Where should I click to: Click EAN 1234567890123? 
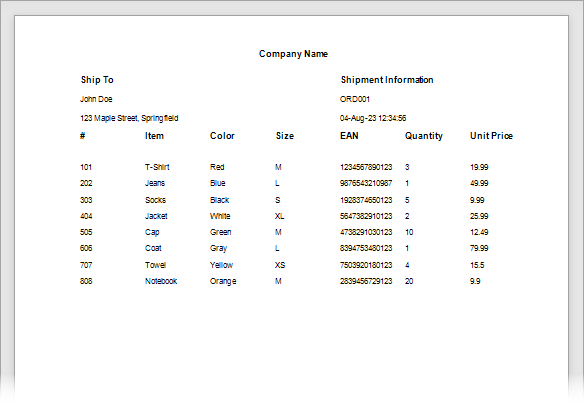(x=366, y=167)
